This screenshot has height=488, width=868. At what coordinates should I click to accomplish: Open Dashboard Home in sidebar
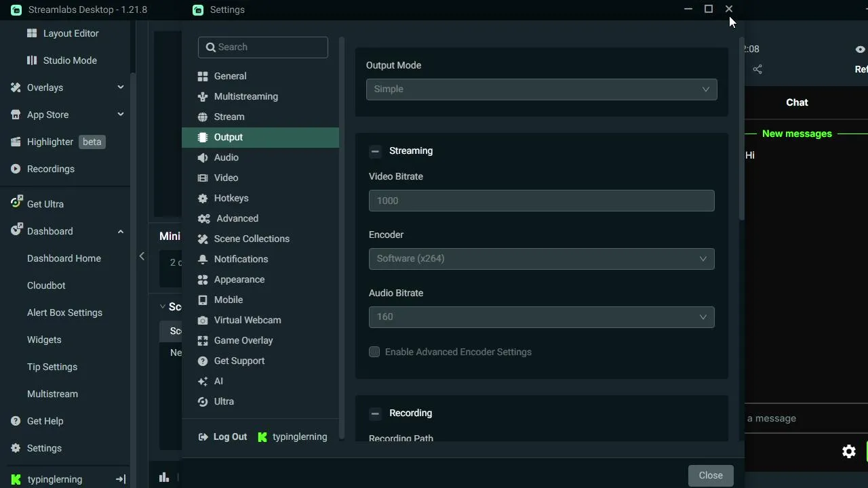click(x=64, y=258)
